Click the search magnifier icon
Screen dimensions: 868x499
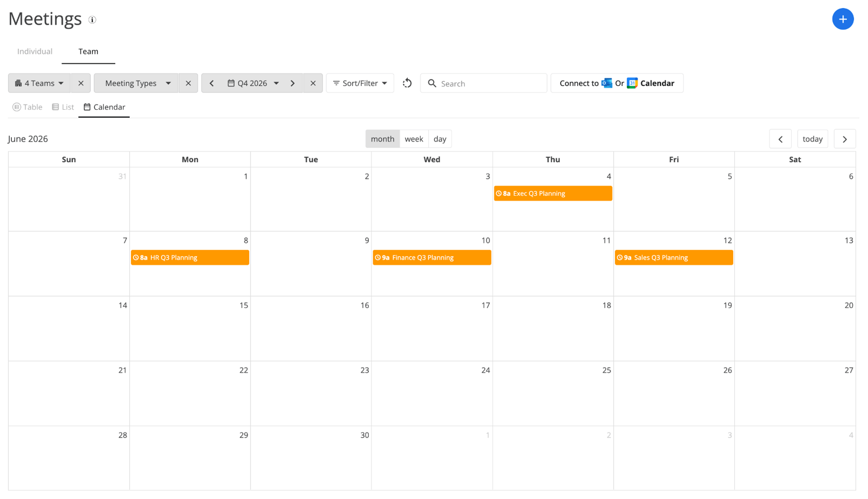click(x=432, y=83)
